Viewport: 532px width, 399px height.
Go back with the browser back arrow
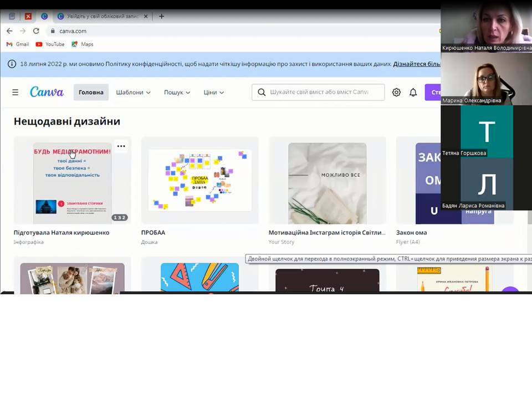[x=9, y=31]
